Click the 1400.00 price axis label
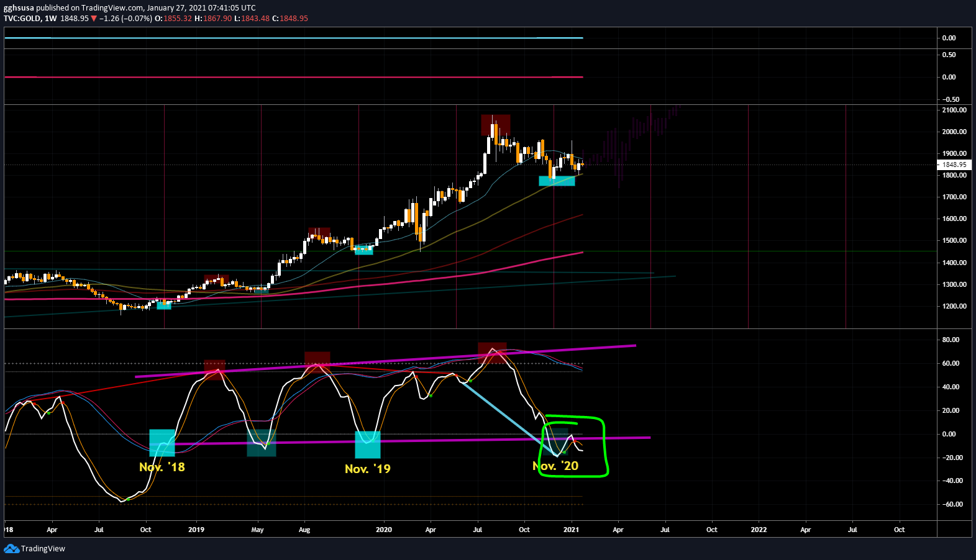This screenshot has height=560, width=976. pyautogui.click(x=954, y=263)
